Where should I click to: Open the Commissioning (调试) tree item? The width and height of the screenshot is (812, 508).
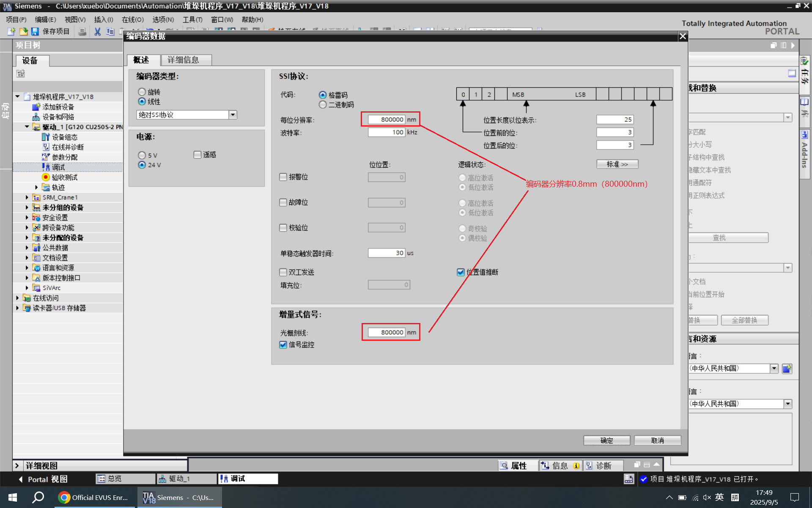(58, 167)
